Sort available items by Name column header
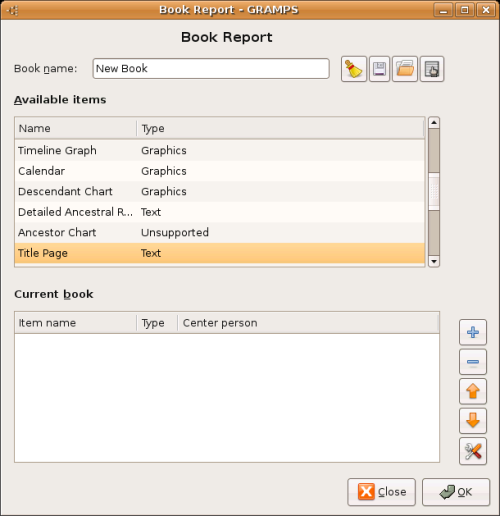500x516 pixels. coord(76,128)
